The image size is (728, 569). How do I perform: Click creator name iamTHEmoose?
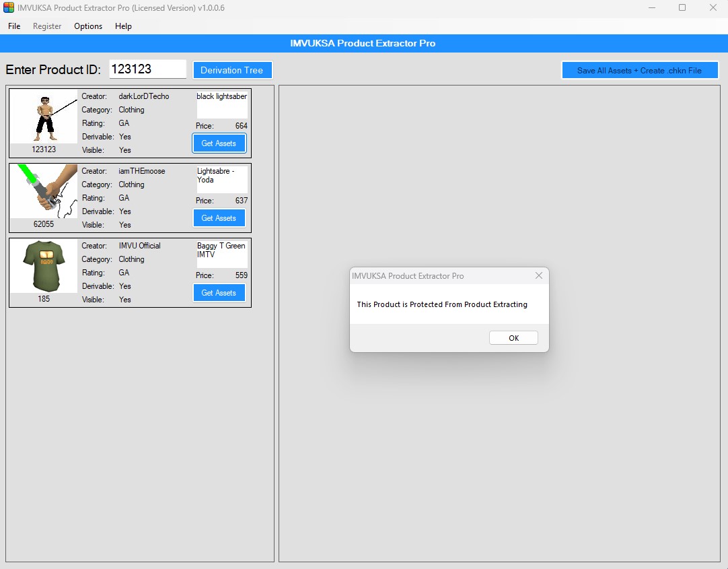(x=141, y=171)
